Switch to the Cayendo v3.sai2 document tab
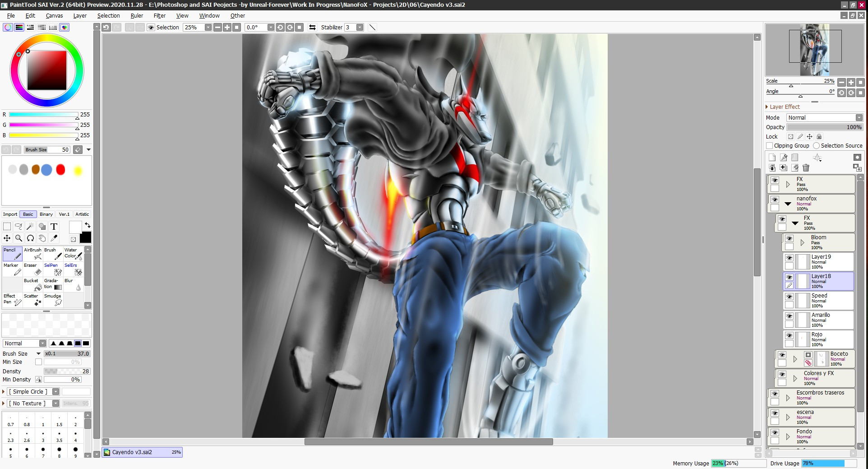 pyautogui.click(x=142, y=452)
